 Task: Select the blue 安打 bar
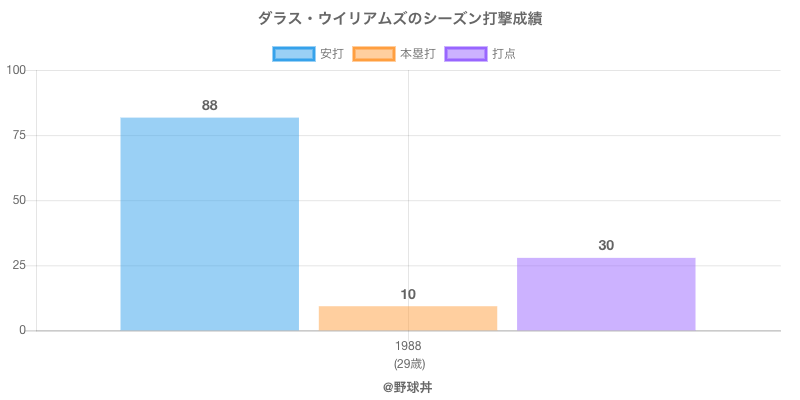(x=209, y=224)
